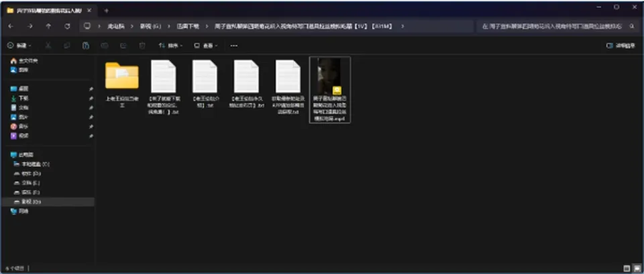Toggle the 详细信息 details pane
The image size is (644, 274).
[621, 46]
